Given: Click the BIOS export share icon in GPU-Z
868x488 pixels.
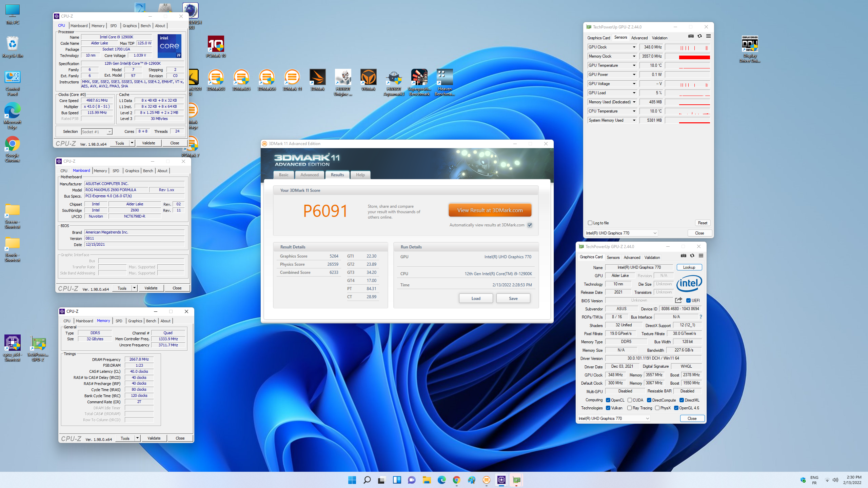Looking at the screenshot, I should [678, 300].
